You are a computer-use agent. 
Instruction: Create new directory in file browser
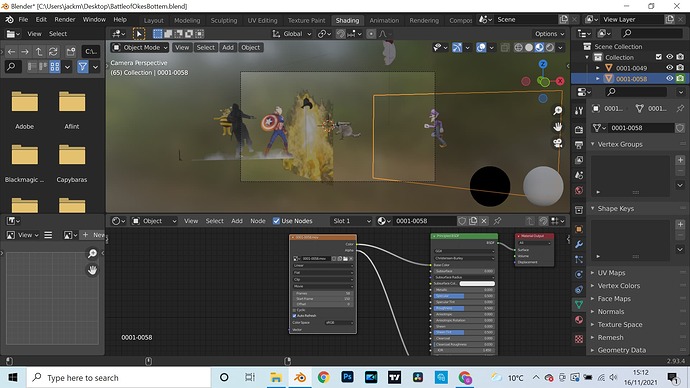[x=71, y=51]
